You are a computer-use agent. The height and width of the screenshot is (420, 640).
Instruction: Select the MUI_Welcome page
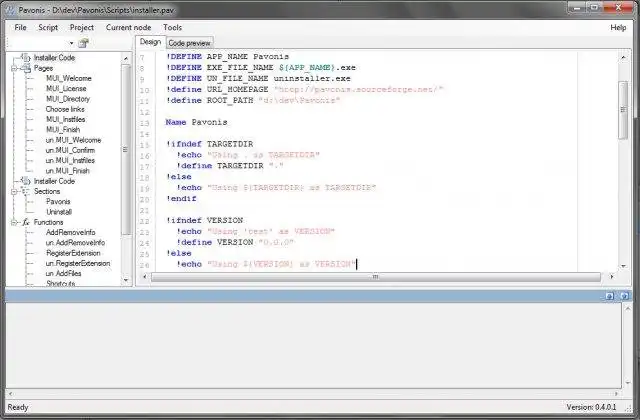[69, 78]
